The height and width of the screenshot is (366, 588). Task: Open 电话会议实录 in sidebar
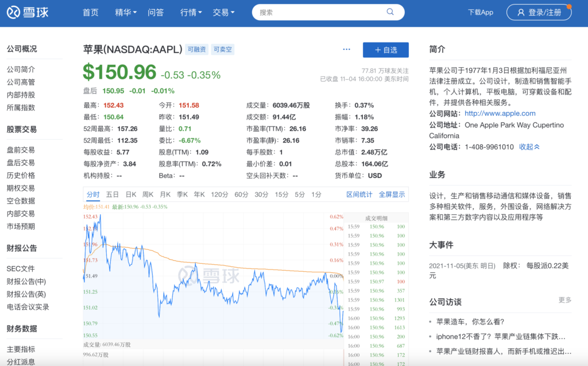click(28, 307)
